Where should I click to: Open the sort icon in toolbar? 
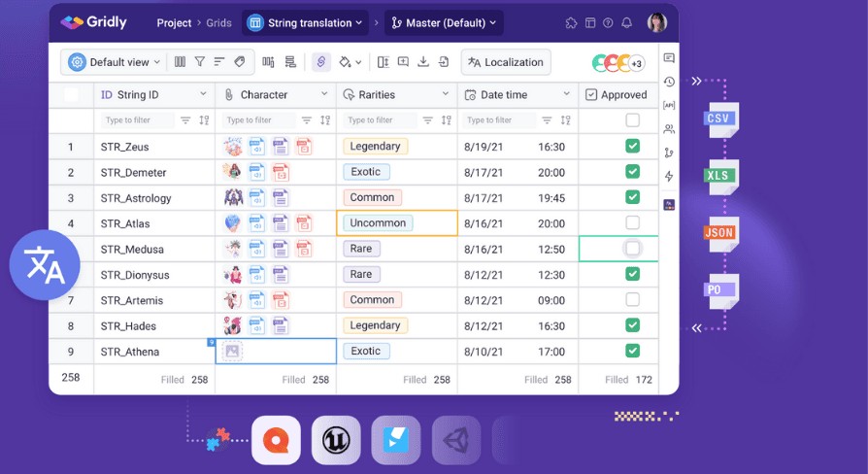click(219, 62)
